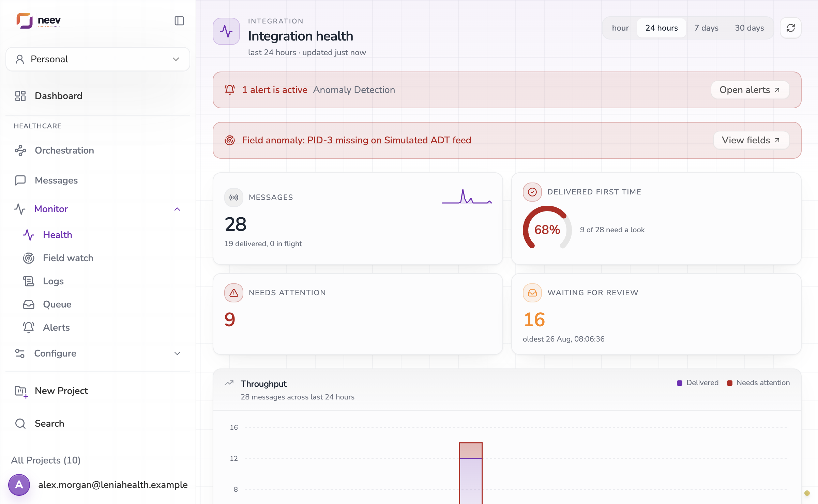Select the 24 hours time range
The height and width of the screenshot is (504, 818).
tap(662, 28)
